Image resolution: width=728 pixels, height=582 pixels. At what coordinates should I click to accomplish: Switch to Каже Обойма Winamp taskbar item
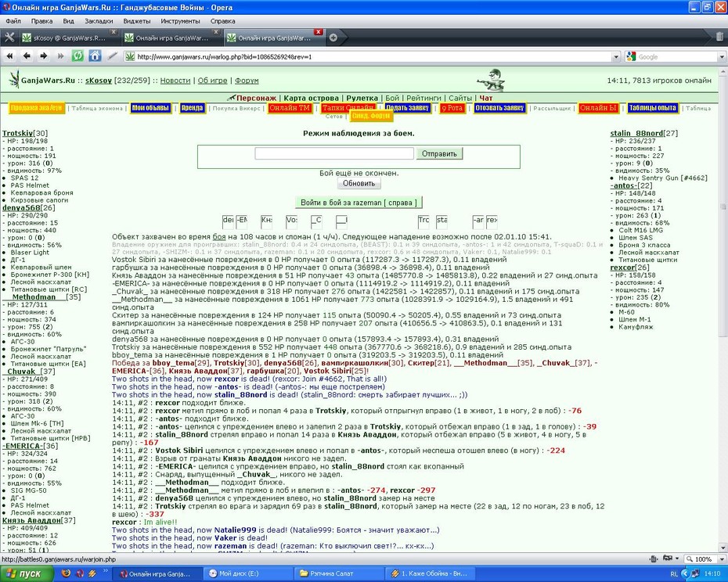431,573
